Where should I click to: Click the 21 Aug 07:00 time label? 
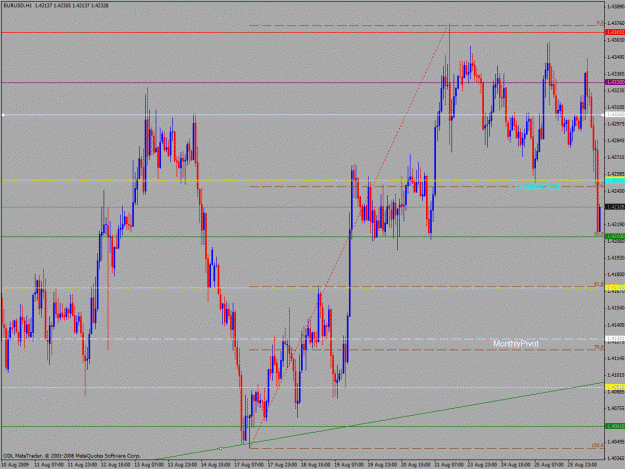(x=449, y=465)
